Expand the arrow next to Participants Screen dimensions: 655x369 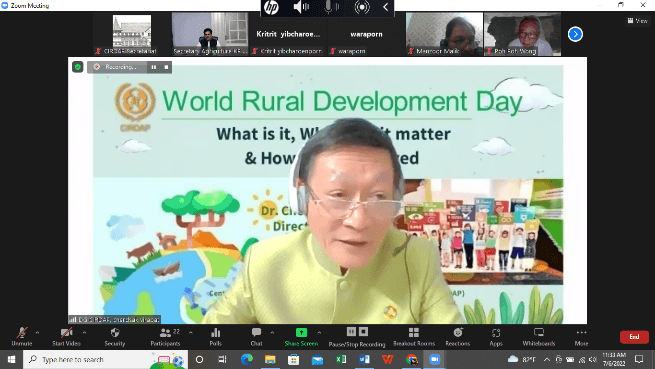pos(190,333)
